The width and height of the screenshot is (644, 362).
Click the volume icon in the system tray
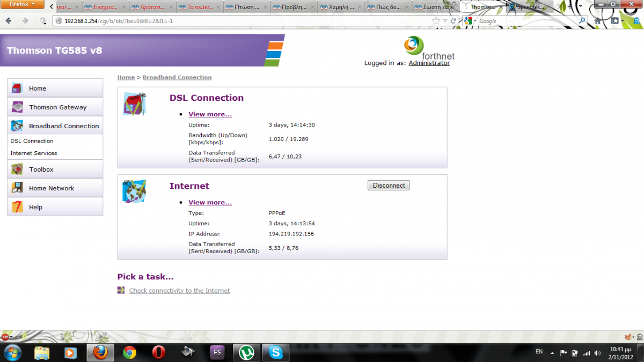point(597,352)
